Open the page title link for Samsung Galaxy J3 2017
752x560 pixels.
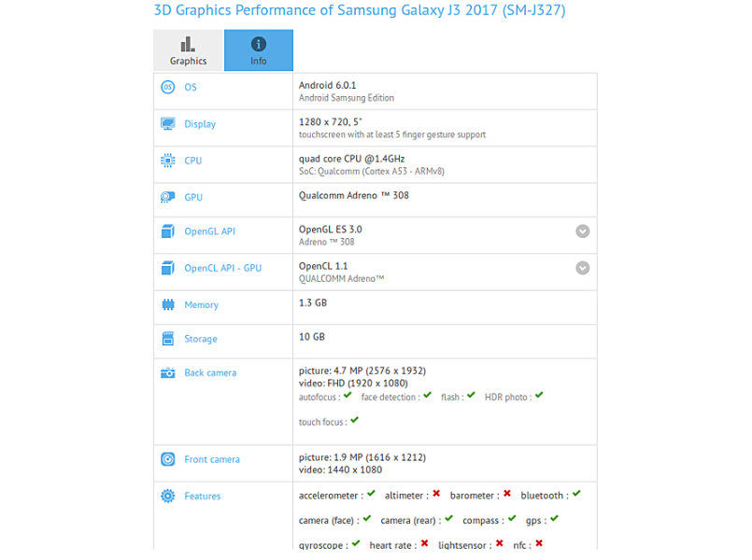pyautogui.click(x=360, y=10)
